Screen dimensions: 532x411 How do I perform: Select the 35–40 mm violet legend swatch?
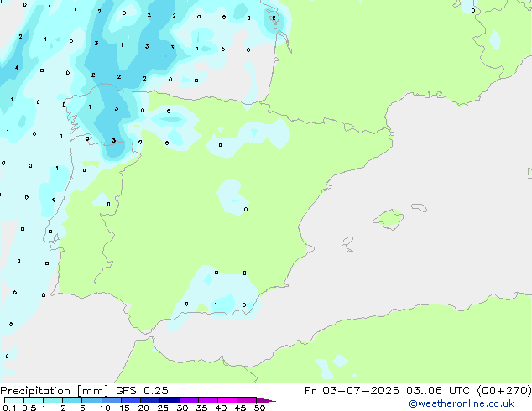(208, 400)
